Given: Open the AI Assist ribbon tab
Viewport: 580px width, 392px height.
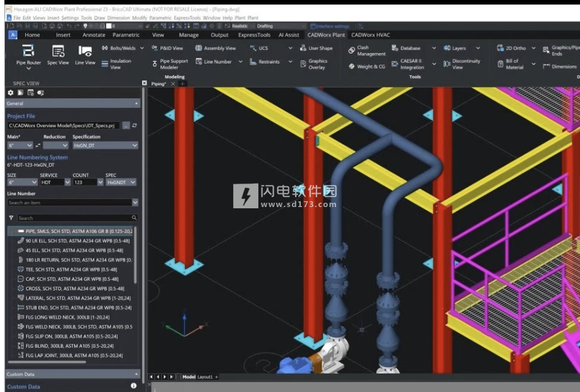Looking at the screenshot, I should click(x=289, y=35).
